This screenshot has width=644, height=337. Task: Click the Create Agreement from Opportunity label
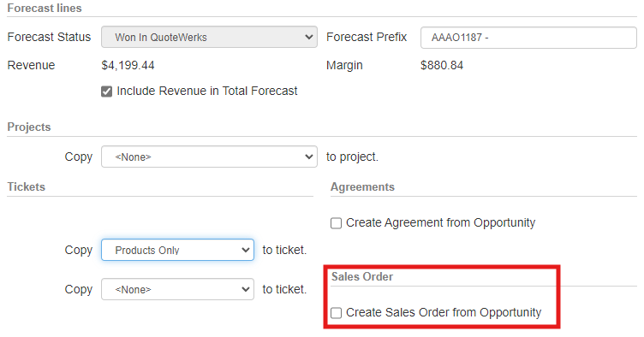pos(440,222)
